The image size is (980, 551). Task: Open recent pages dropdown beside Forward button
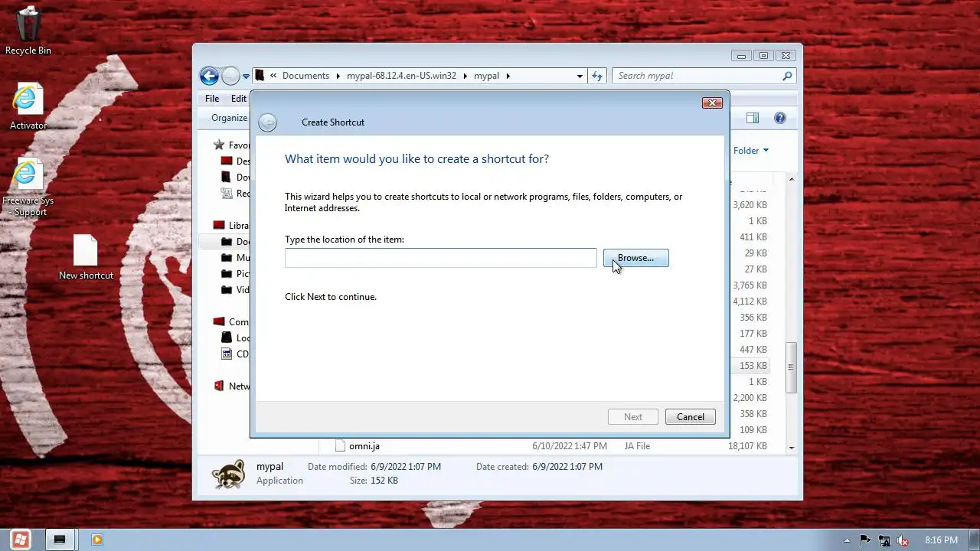(x=246, y=77)
